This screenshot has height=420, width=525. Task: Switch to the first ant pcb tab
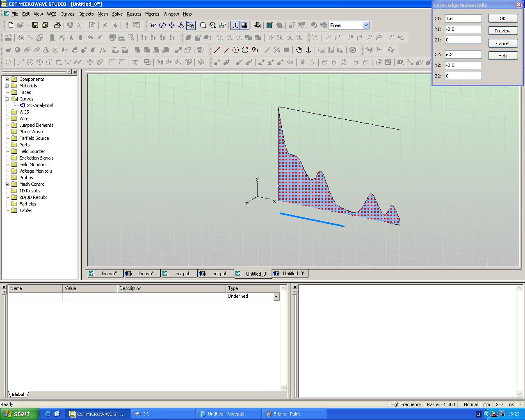tap(179, 274)
